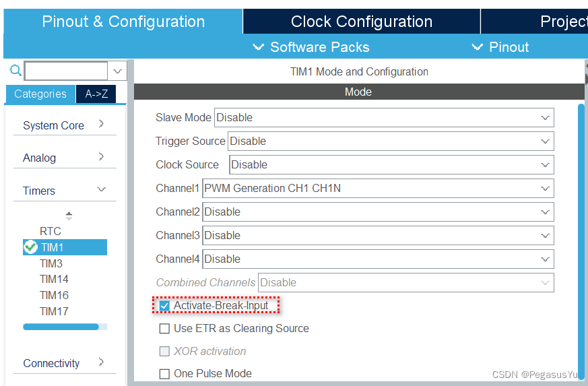This screenshot has height=386, width=588.
Task: Open the Pinout menu
Action: tap(500, 47)
